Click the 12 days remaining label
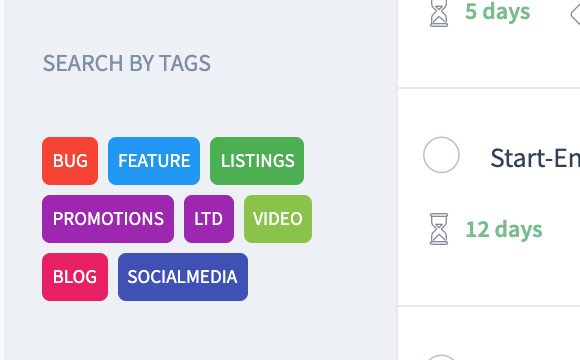 point(504,229)
